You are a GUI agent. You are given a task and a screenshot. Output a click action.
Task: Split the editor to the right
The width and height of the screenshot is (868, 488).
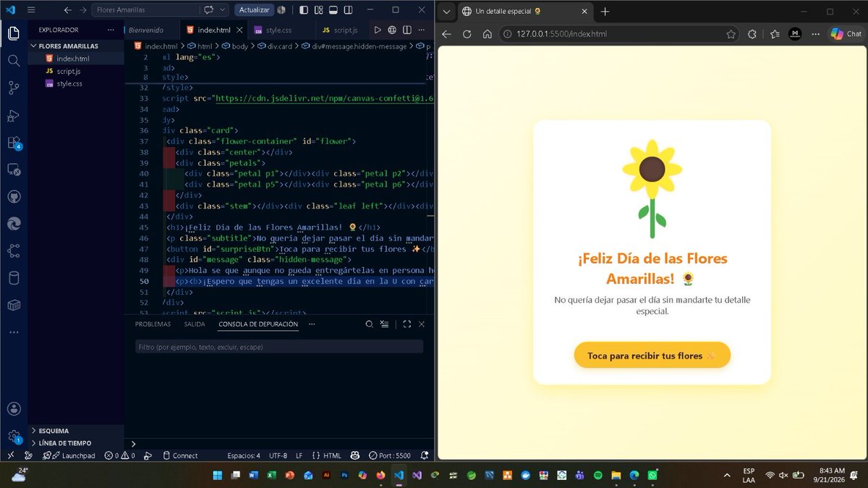407,30
